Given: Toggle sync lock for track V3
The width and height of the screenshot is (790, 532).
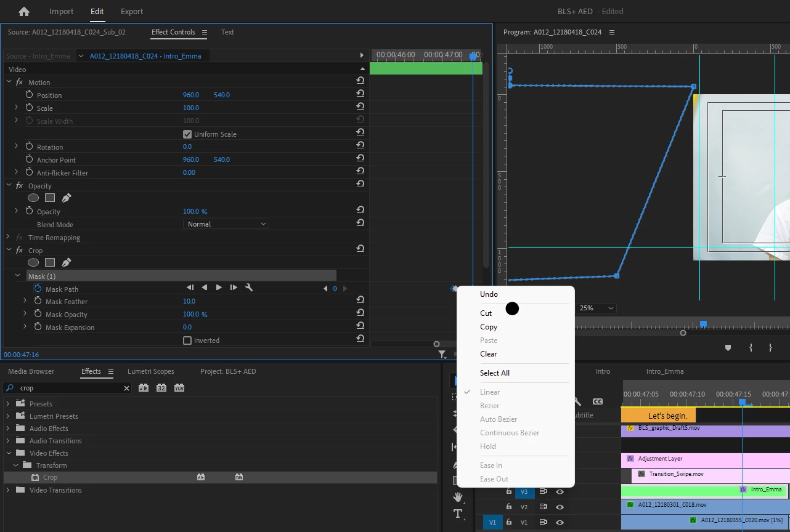Looking at the screenshot, I should (x=544, y=491).
